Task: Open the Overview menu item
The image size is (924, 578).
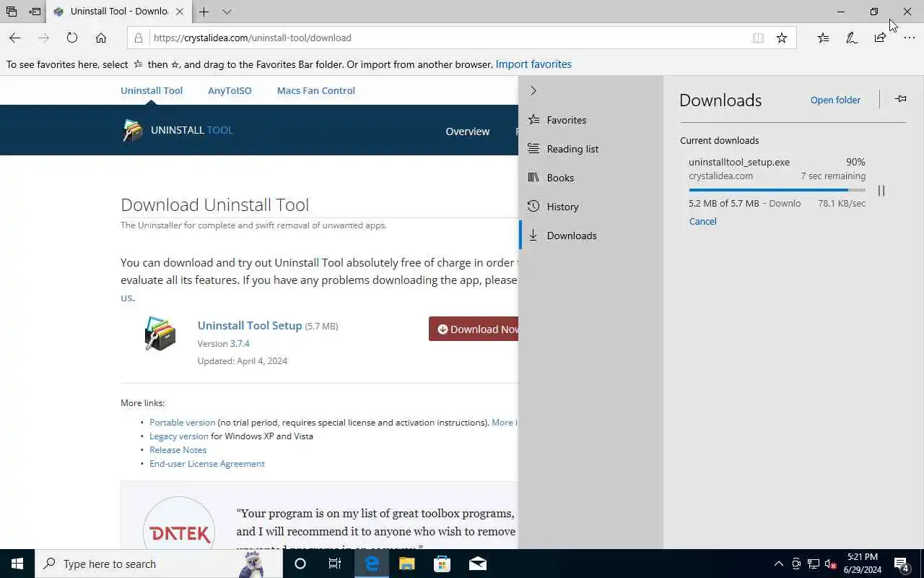Action: point(467,131)
